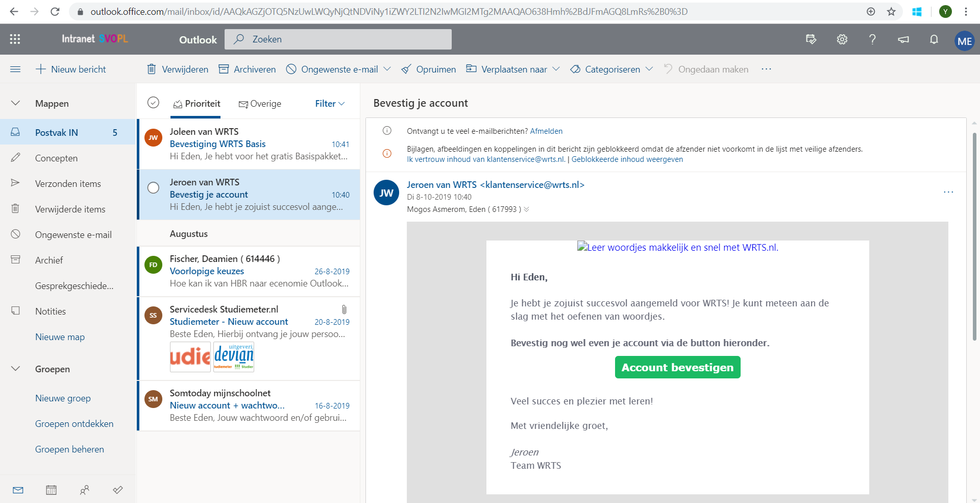
Task: Toggle the hamburger navigation pane icon
Action: [15, 69]
